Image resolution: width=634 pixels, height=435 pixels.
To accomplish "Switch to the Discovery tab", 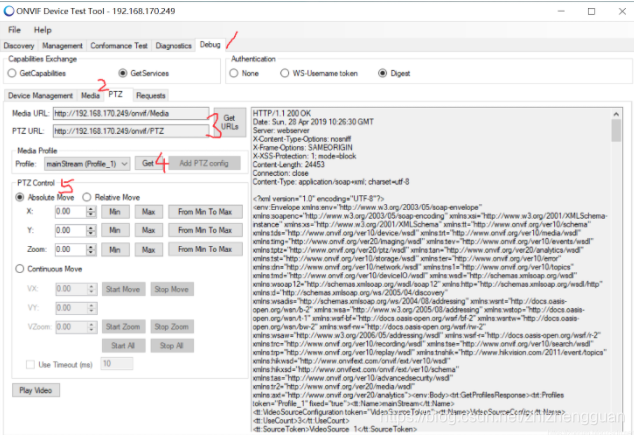I will [19, 46].
